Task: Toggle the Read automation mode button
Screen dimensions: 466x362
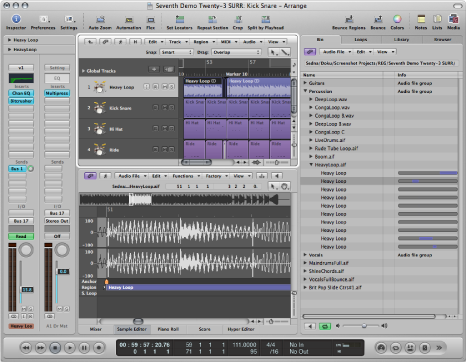Action: 21,236
